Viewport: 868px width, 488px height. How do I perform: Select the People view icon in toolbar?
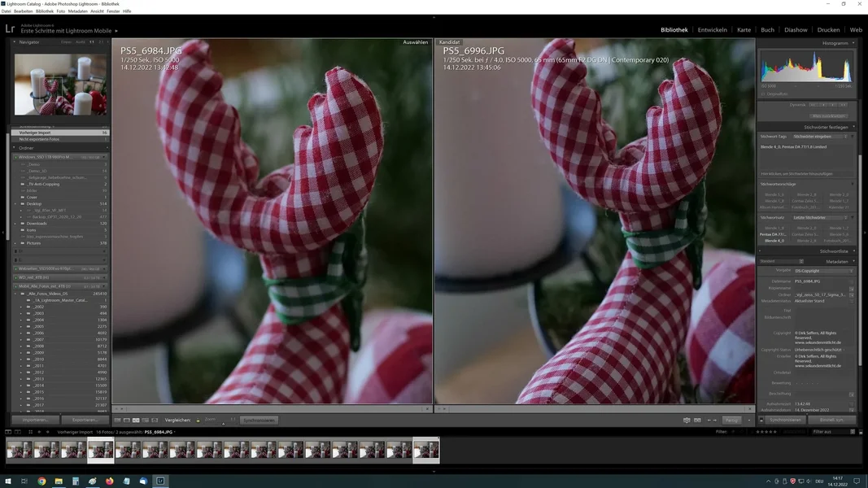pyautogui.click(x=155, y=420)
